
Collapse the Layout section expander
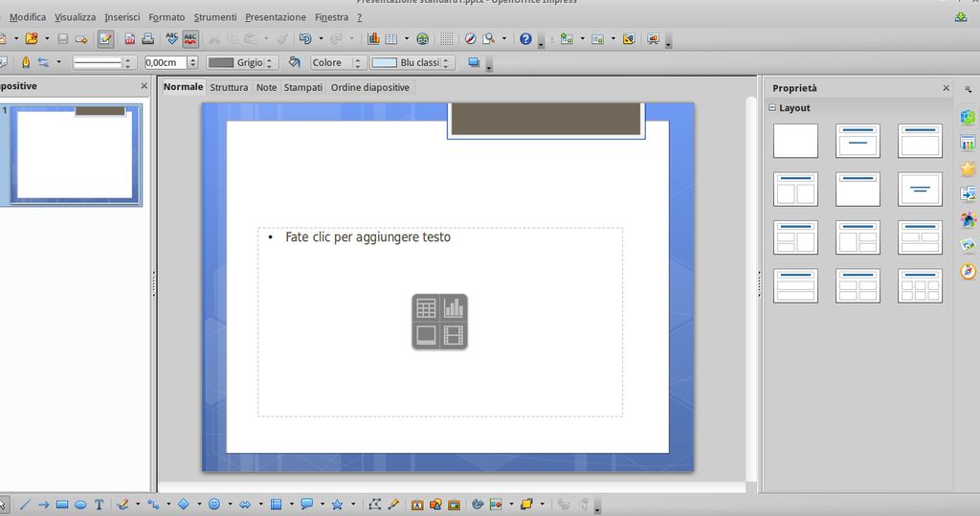772,107
